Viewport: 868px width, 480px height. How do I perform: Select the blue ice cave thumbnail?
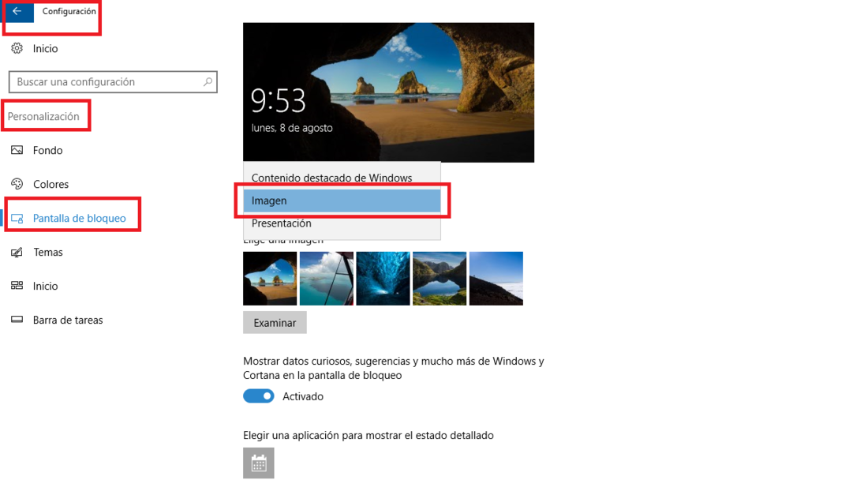(383, 279)
